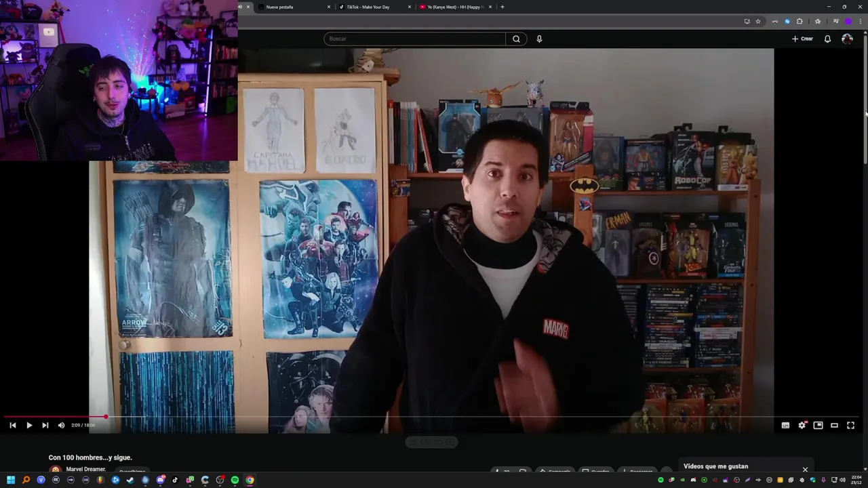Click the Marvel Dreamer channel avatar
868x488 pixels.
tap(56, 470)
